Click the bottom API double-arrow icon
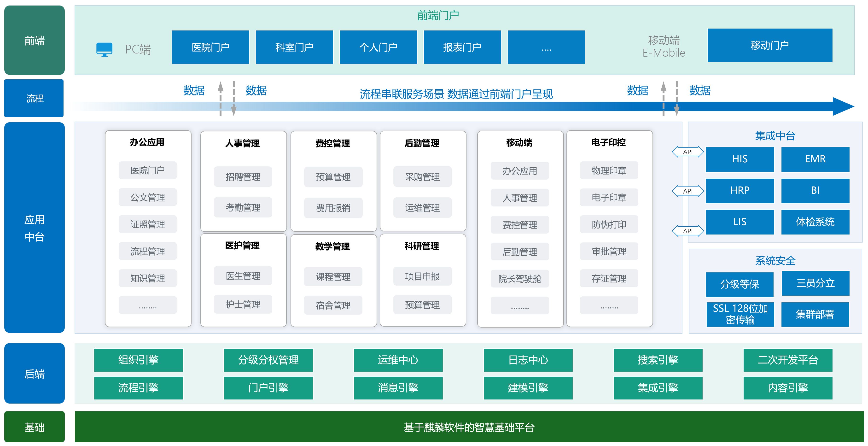Image resolution: width=868 pixels, height=446 pixels. pyautogui.click(x=688, y=231)
